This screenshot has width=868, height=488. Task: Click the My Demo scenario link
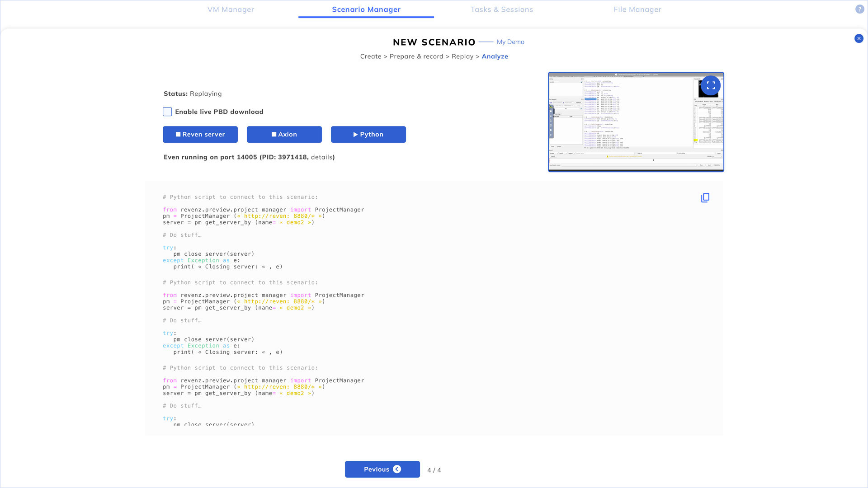pyautogui.click(x=510, y=42)
